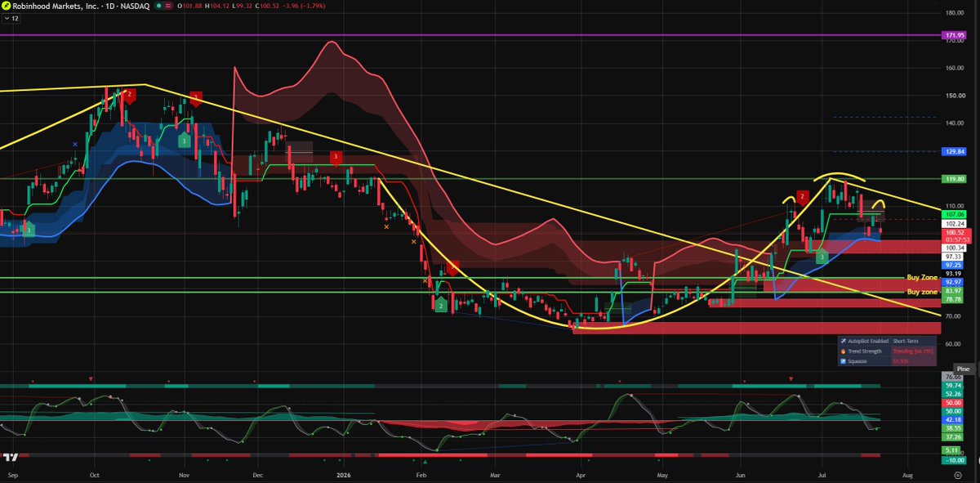Click the airplane Autopilot Enabled icon
Image resolution: width=980 pixels, height=483 pixels.
click(843, 341)
